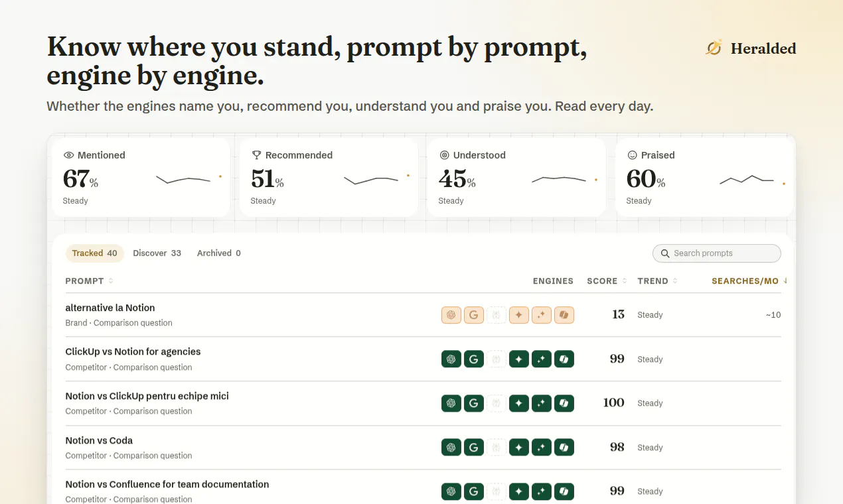Click the magnifier icon in search box
Screen dimensions: 843x504
(665, 253)
